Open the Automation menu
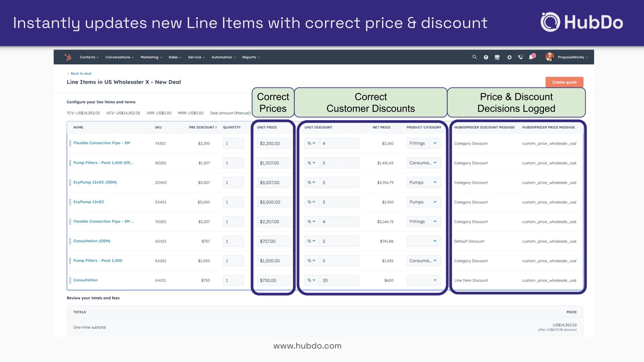This screenshot has height=362, width=644. (223, 57)
